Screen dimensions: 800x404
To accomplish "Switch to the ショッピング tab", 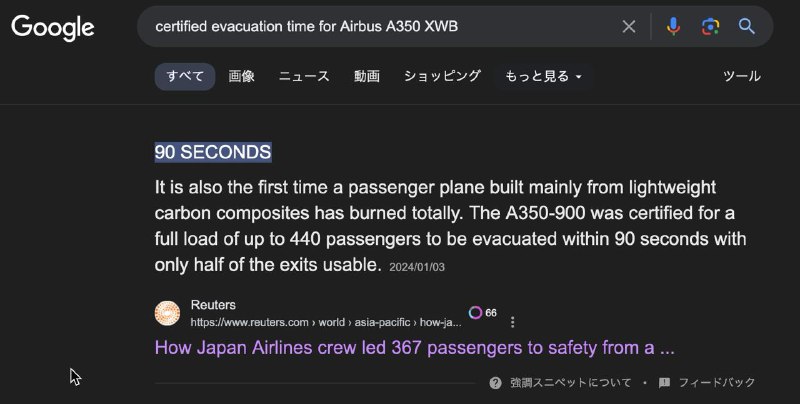I will (442, 77).
